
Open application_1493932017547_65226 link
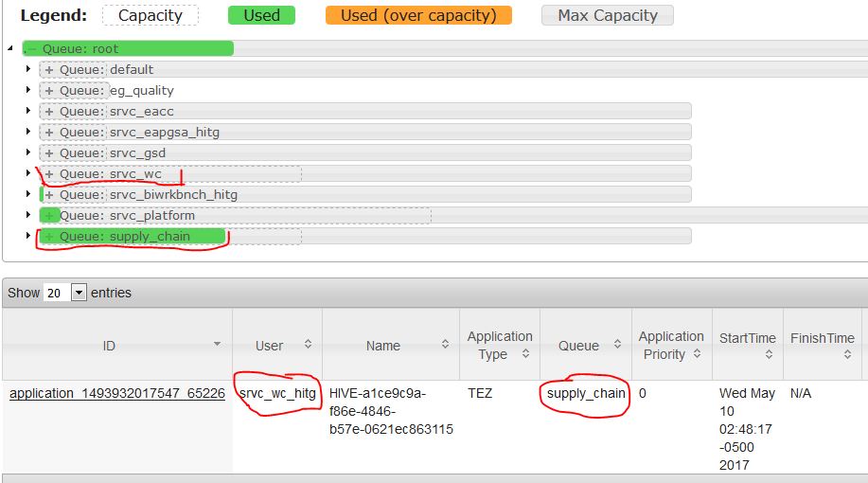pos(117,393)
